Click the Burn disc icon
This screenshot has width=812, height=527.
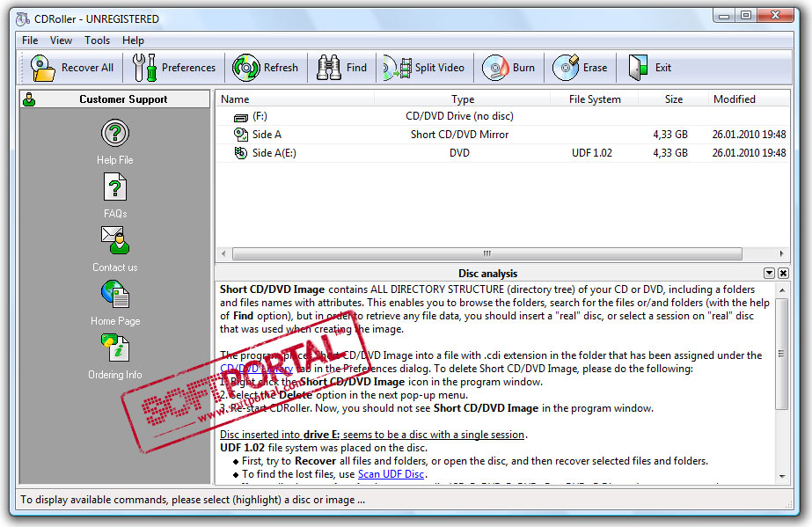pyautogui.click(x=495, y=68)
